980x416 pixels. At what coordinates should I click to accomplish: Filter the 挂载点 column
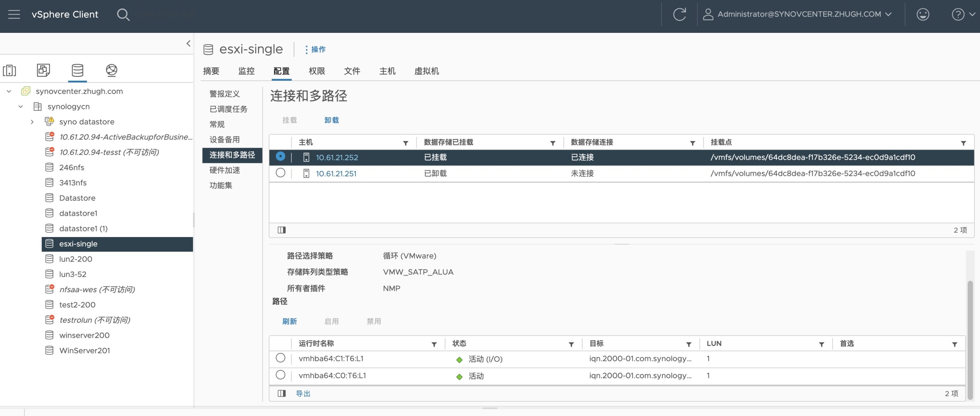[964, 143]
